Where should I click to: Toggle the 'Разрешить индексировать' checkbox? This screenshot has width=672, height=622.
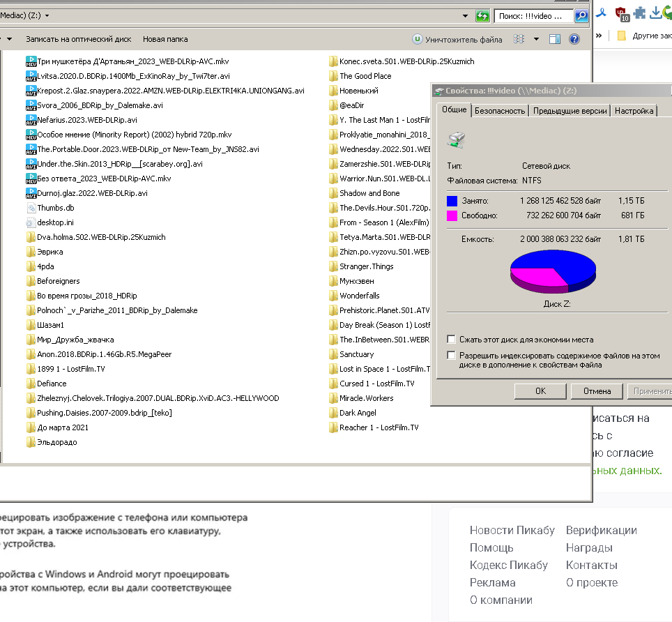[x=452, y=356]
